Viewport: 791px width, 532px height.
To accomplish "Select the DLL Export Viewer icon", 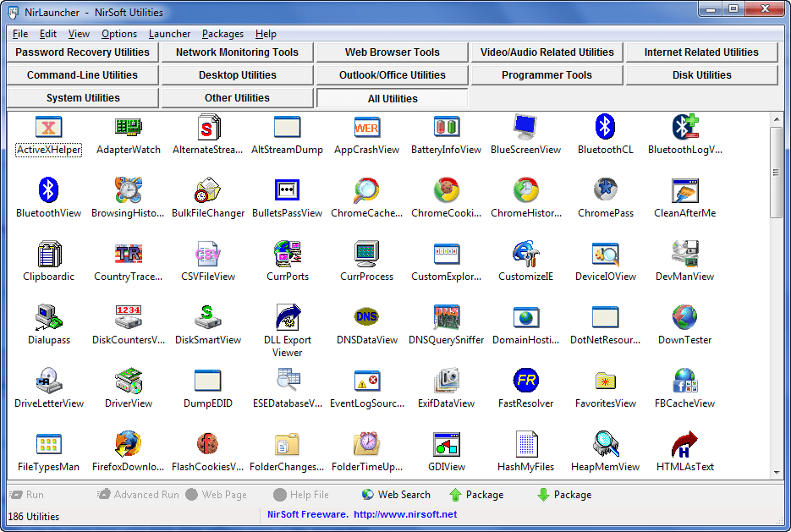I will (288, 317).
